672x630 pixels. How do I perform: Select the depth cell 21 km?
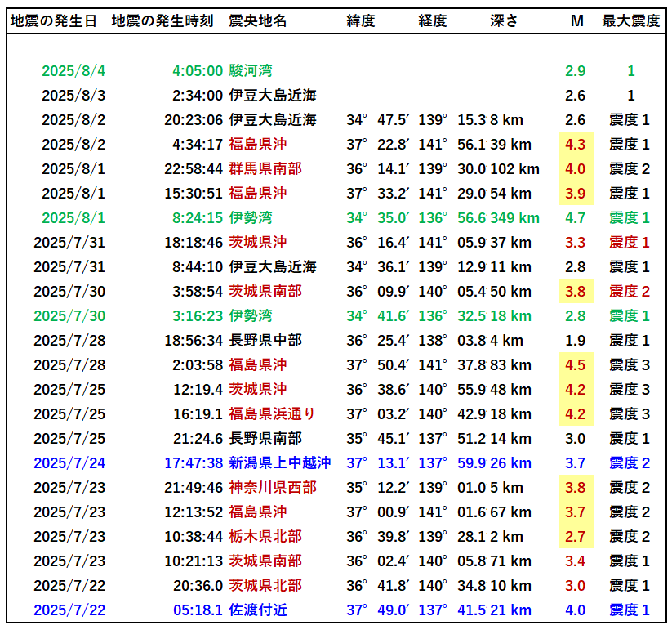(511, 610)
